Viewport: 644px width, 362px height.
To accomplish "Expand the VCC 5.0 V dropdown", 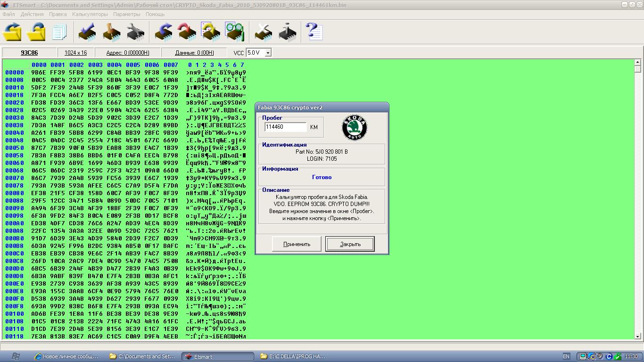I will coord(268,53).
